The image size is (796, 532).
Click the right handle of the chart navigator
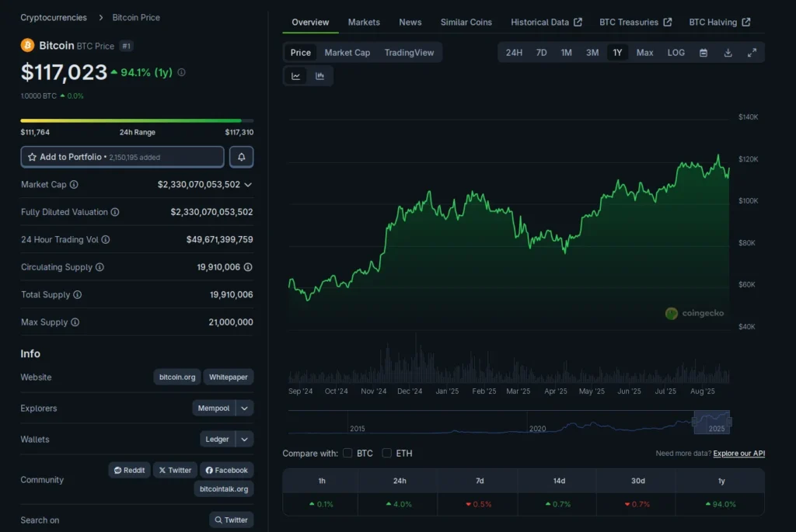[x=729, y=422]
